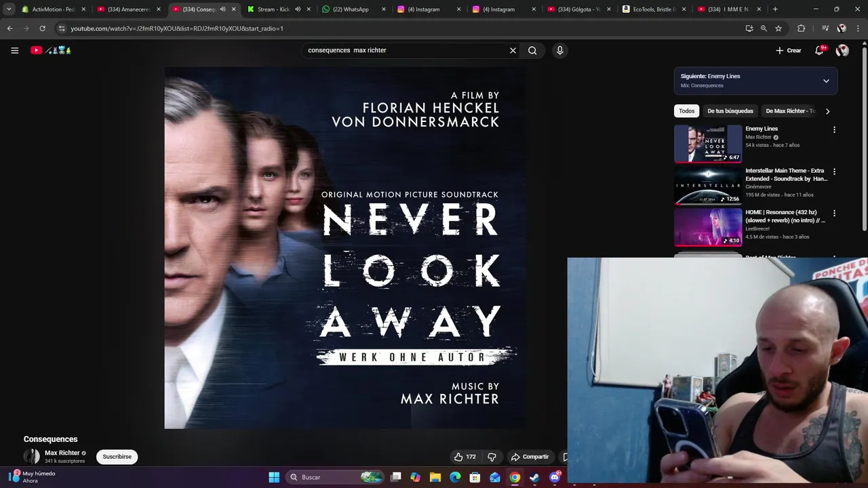The height and width of the screenshot is (488, 868).
Task: Click the Compartir share button
Action: point(530,457)
